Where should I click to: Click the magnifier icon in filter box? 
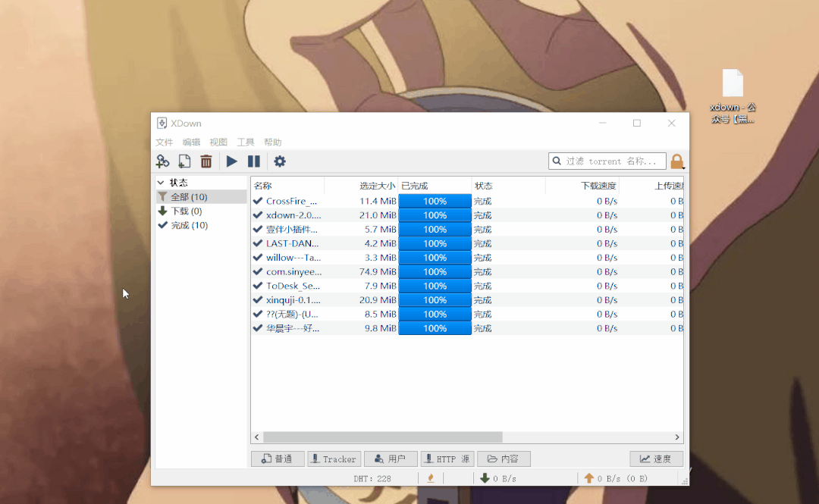click(x=557, y=161)
